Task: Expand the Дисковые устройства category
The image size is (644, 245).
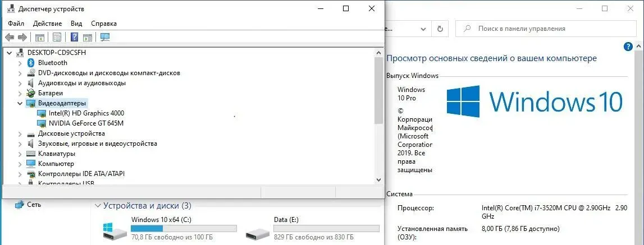Action: 20,133
